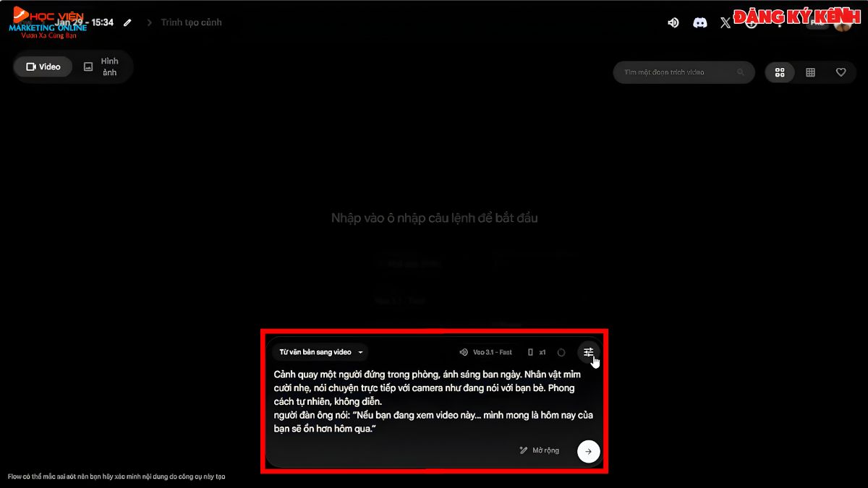This screenshot has height=488, width=868.
Task: Click the 'Trình tạo cảnh' breadcrumb link
Action: 191,22
